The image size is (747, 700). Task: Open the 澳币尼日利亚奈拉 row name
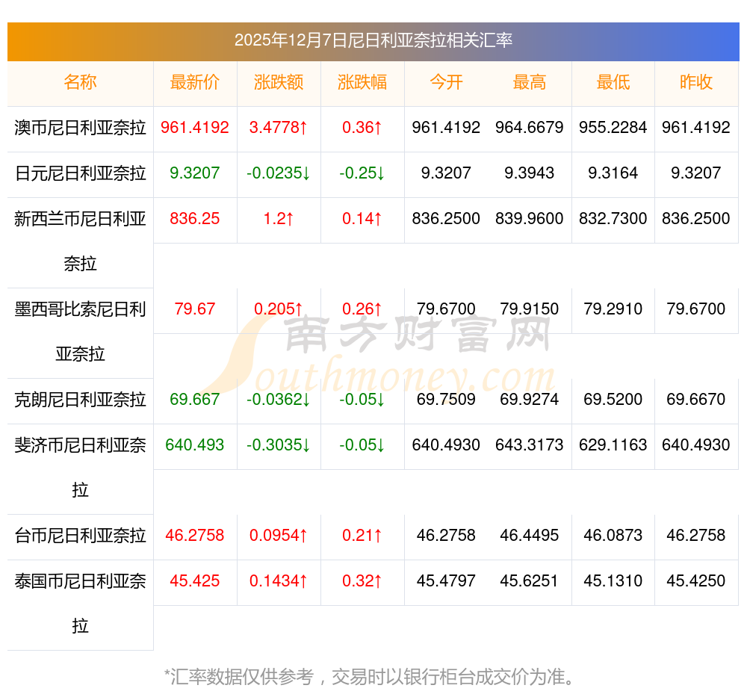pyautogui.click(x=80, y=128)
